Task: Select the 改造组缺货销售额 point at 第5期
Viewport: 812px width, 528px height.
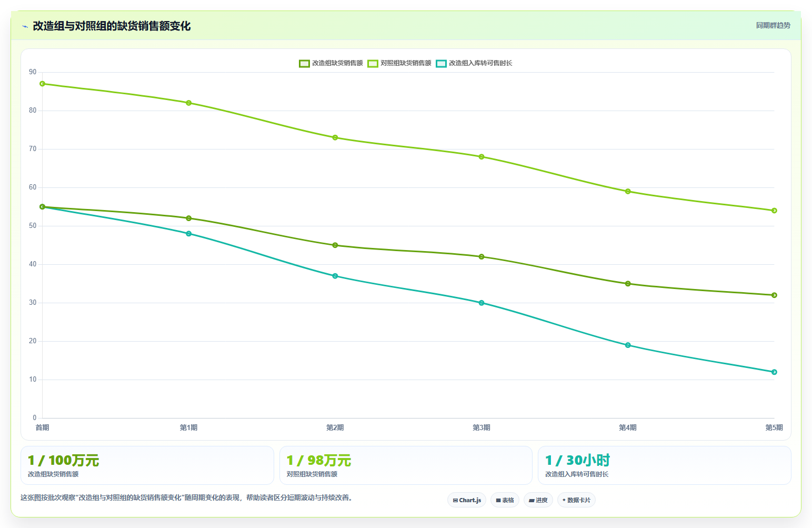Action: coord(774,295)
